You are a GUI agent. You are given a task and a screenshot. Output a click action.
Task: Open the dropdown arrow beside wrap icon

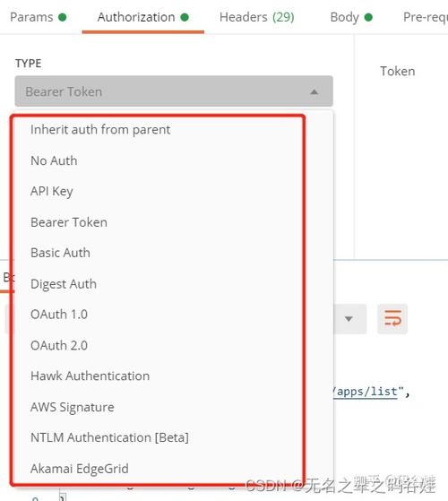[x=349, y=319]
